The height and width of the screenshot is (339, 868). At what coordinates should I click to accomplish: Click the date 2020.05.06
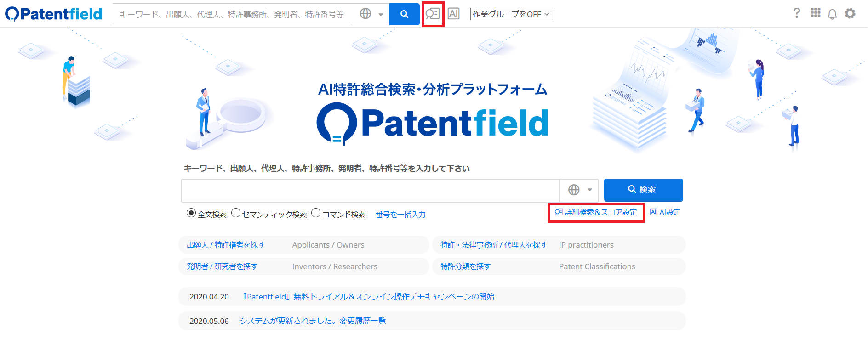tap(209, 321)
